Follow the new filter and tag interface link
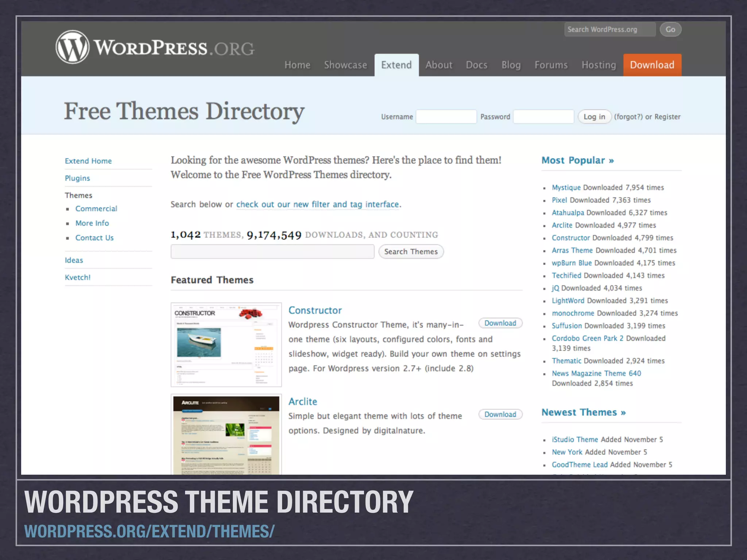This screenshot has width=747, height=560. 318,205
